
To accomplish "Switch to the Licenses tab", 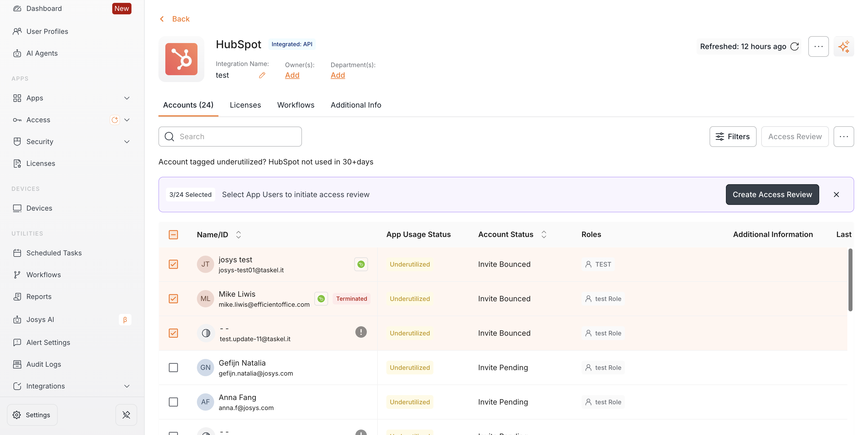I will tap(245, 105).
